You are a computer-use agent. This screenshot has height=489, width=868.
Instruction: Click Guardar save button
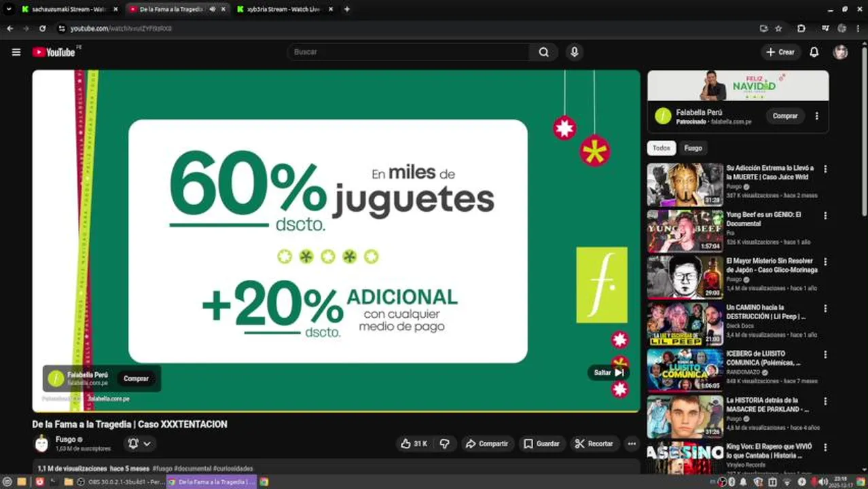(541, 443)
